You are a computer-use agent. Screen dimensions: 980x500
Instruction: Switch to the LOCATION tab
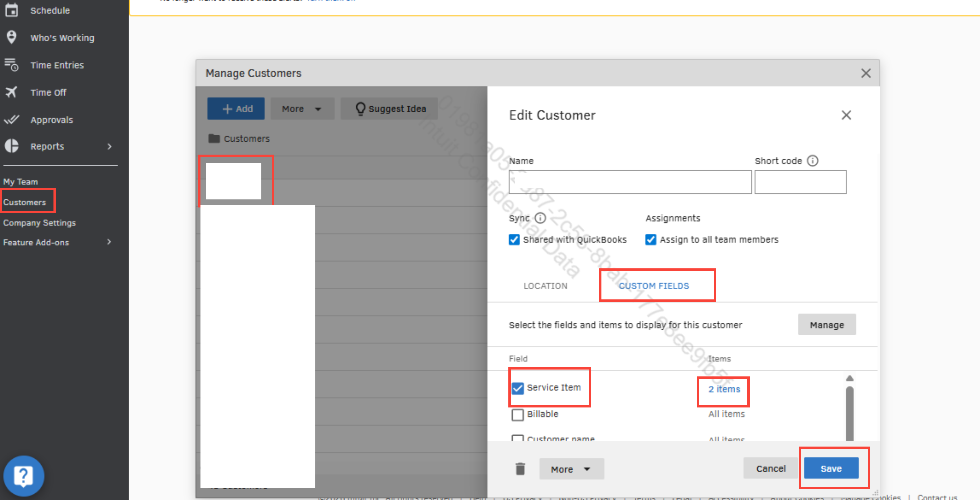click(545, 286)
